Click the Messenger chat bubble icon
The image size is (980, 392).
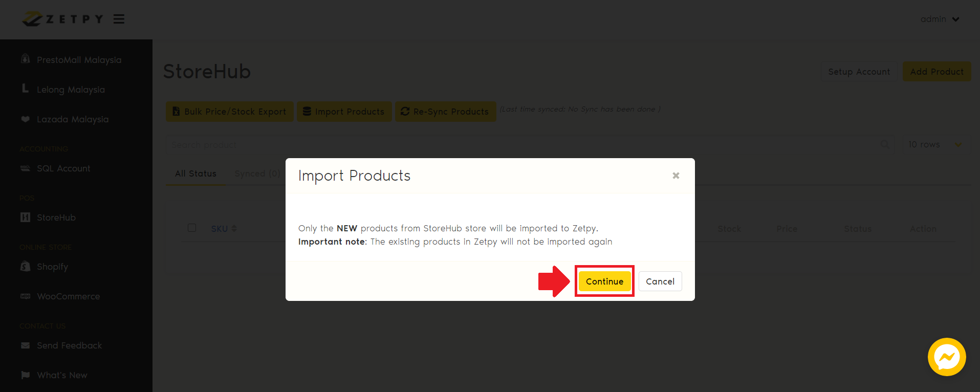point(946,357)
